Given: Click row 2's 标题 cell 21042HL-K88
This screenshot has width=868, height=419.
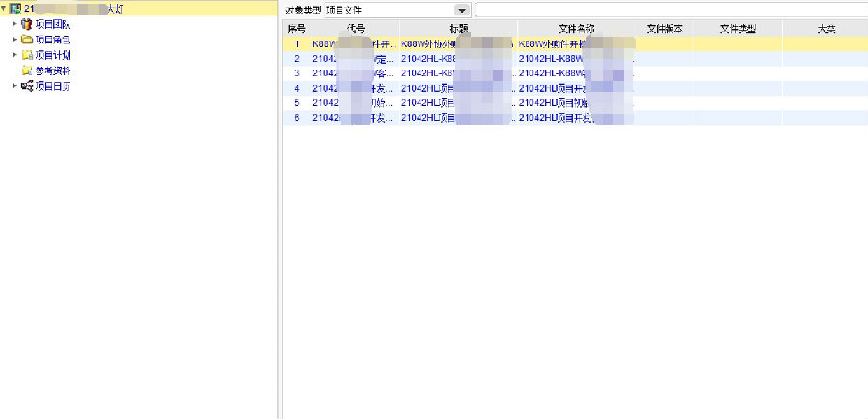Looking at the screenshot, I should click(458, 58).
